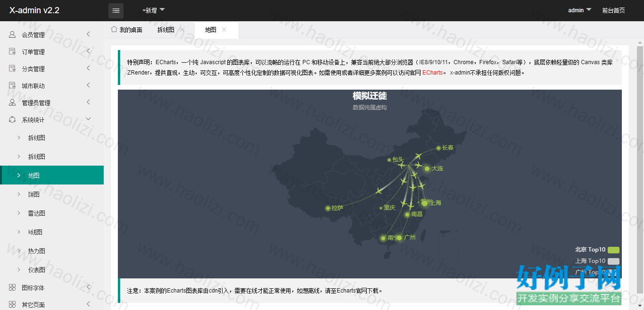Open k线图 in the sidebar
This screenshot has width=644, height=310.
52,232
